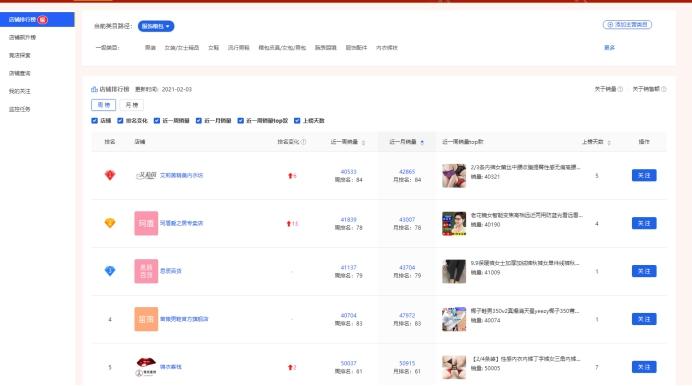Screen dimensions: 692x386
Task: Click the blue rank-3 medal icon
Action: (x=110, y=271)
